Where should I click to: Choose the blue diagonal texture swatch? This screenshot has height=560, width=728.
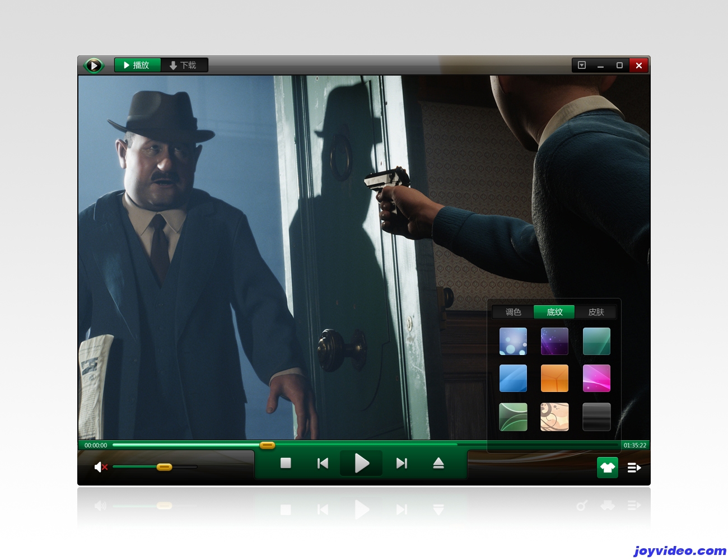tap(513, 379)
